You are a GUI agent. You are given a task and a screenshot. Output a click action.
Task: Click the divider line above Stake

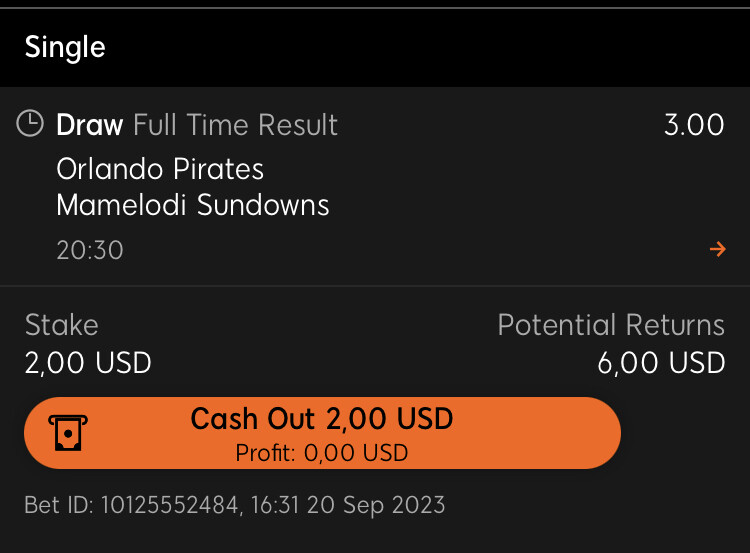click(x=375, y=286)
